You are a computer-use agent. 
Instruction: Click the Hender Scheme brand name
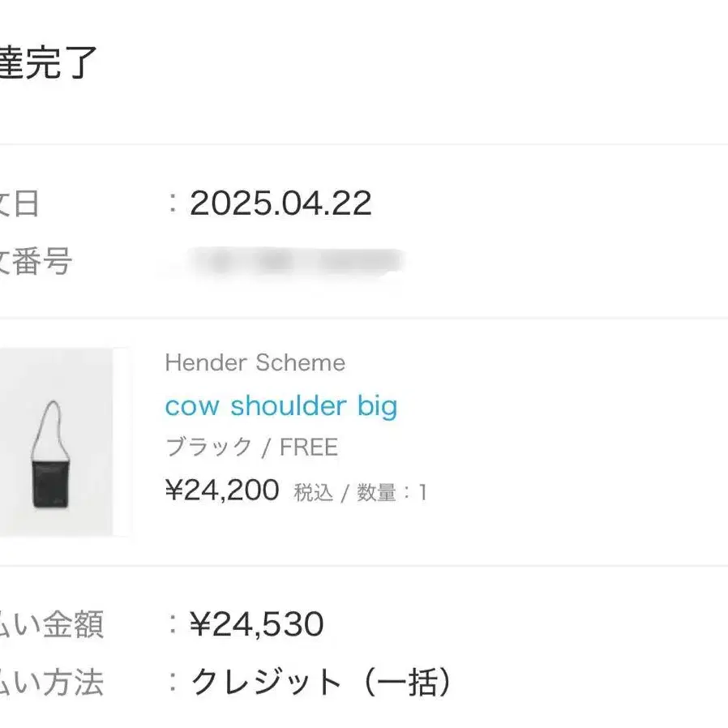[x=255, y=362]
